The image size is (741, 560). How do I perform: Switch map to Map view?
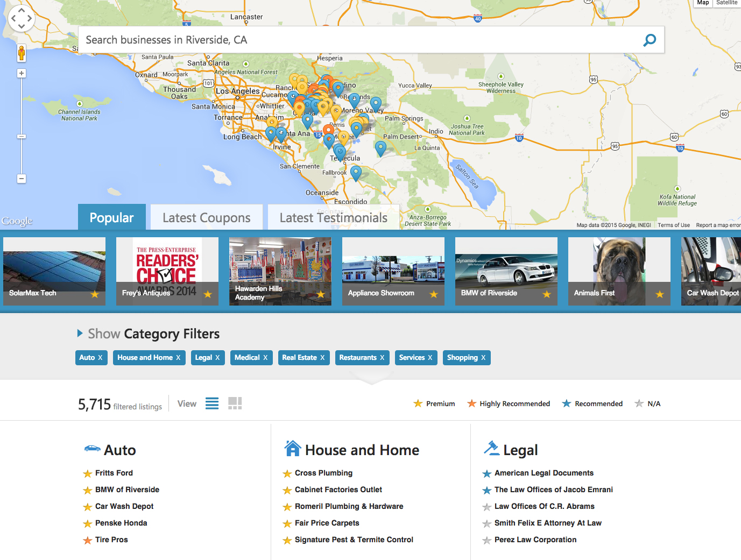(703, 3)
